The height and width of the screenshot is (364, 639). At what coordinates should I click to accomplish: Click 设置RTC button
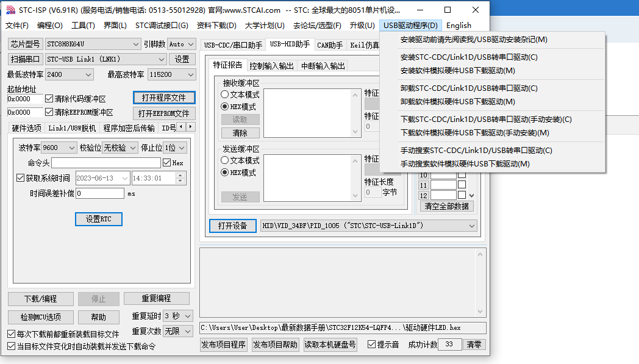(x=99, y=219)
